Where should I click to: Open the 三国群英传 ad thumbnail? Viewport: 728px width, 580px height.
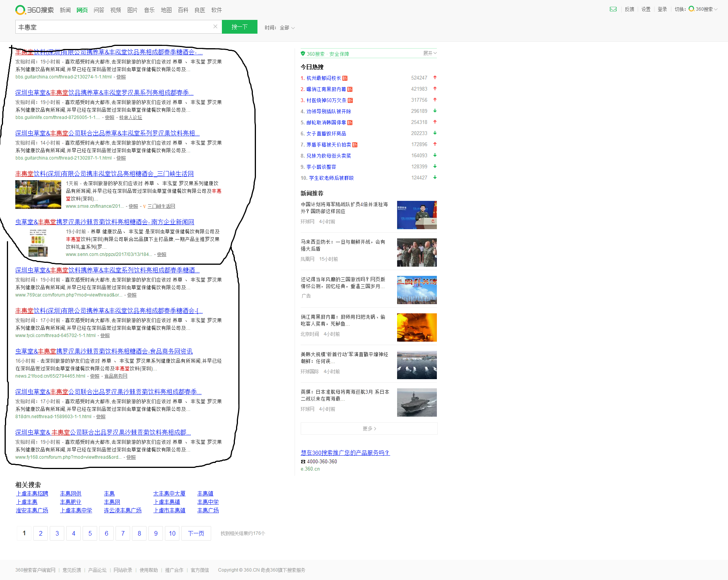[417, 290]
